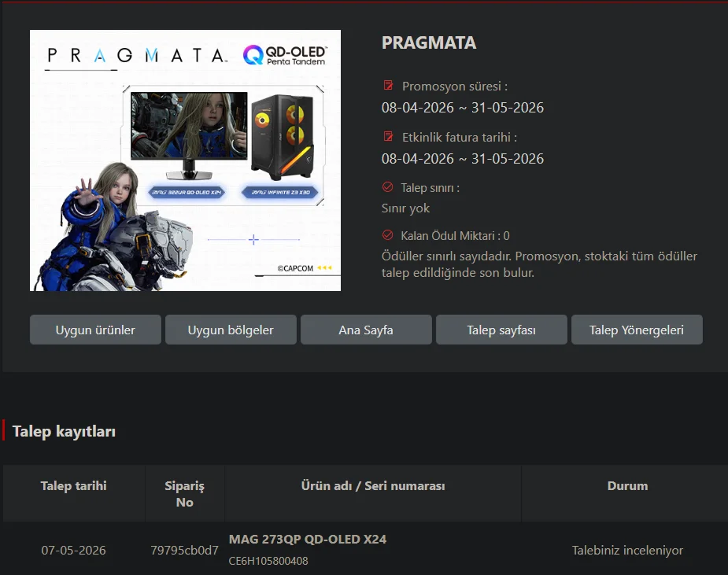Click the PRAGMATA heading title
This screenshot has width=728, height=575.
click(x=428, y=42)
